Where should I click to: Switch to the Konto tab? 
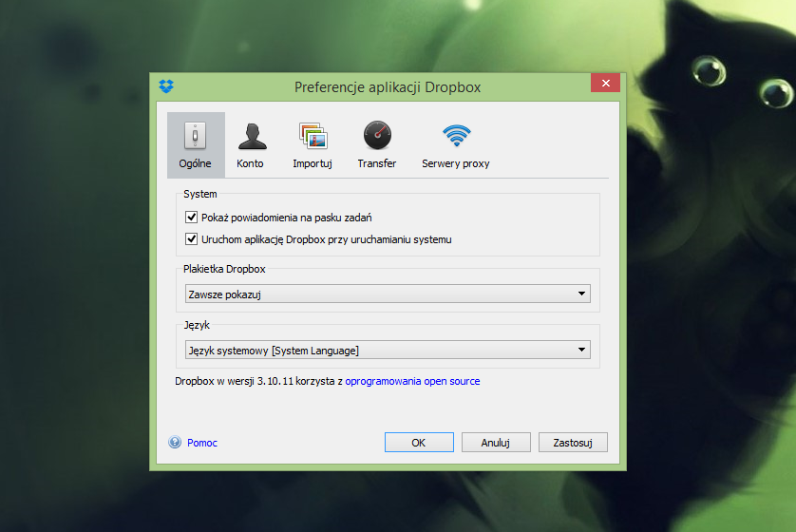click(x=250, y=144)
